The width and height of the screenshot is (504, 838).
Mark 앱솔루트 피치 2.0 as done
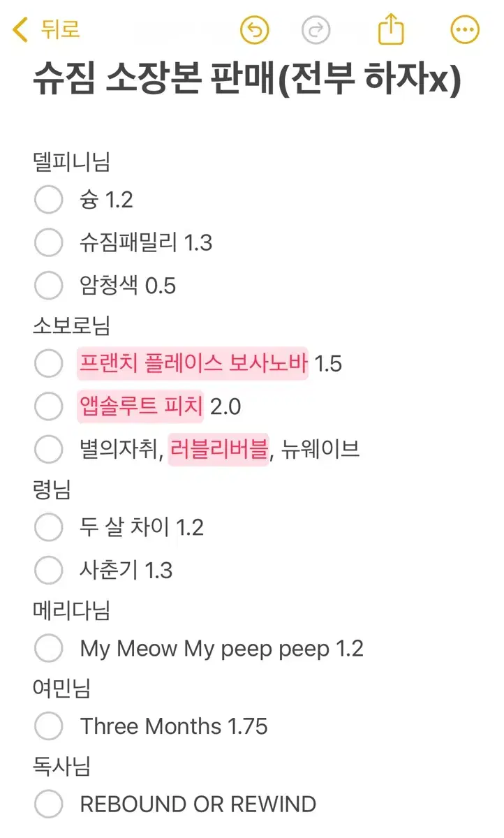(x=49, y=406)
